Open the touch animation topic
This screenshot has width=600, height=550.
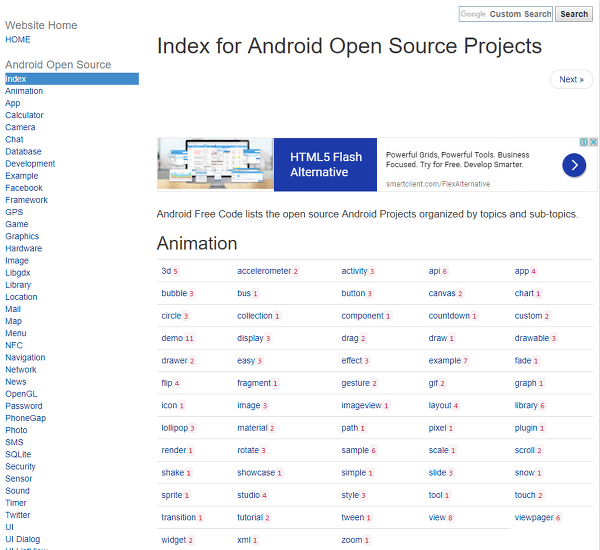[x=525, y=495]
